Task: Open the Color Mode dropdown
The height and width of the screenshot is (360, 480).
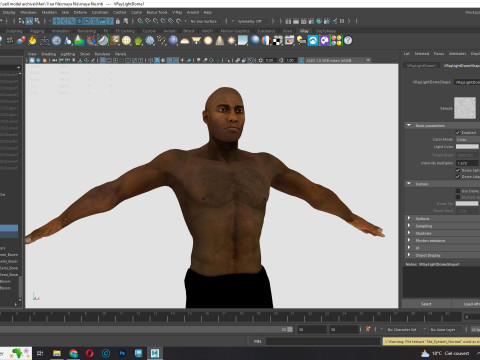Action: coord(468,139)
